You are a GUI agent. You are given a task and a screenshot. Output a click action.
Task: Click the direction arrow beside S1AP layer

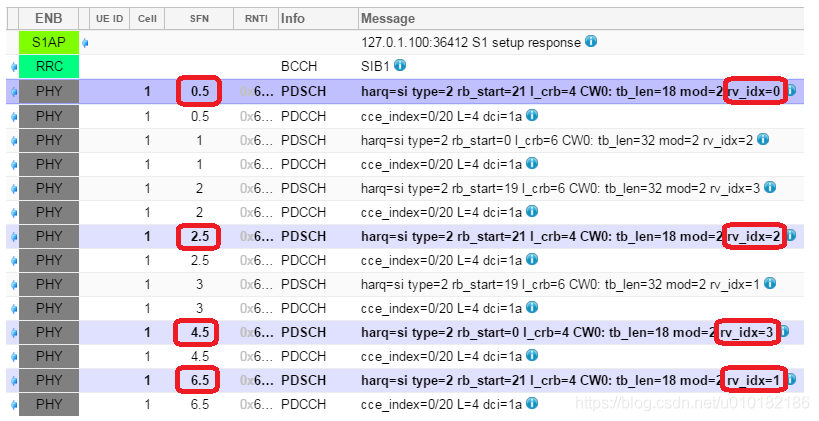click(x=85, y=43)
